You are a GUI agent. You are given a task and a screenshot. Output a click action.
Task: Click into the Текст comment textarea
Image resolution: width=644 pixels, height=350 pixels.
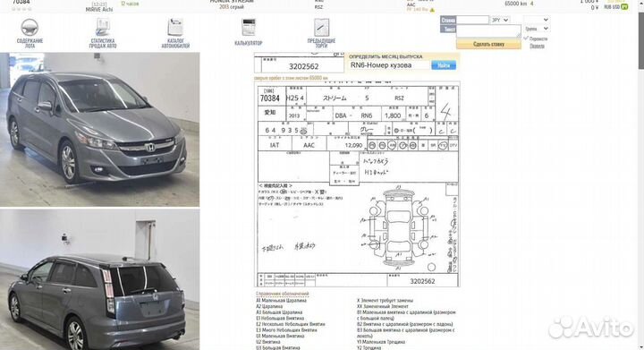(x=488, y=31)
